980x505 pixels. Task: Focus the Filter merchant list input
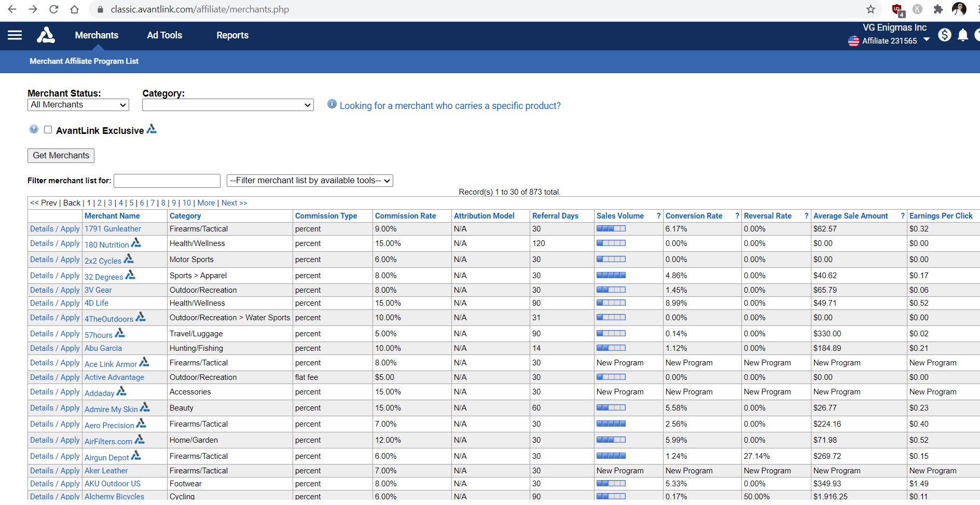coord(167,181)
